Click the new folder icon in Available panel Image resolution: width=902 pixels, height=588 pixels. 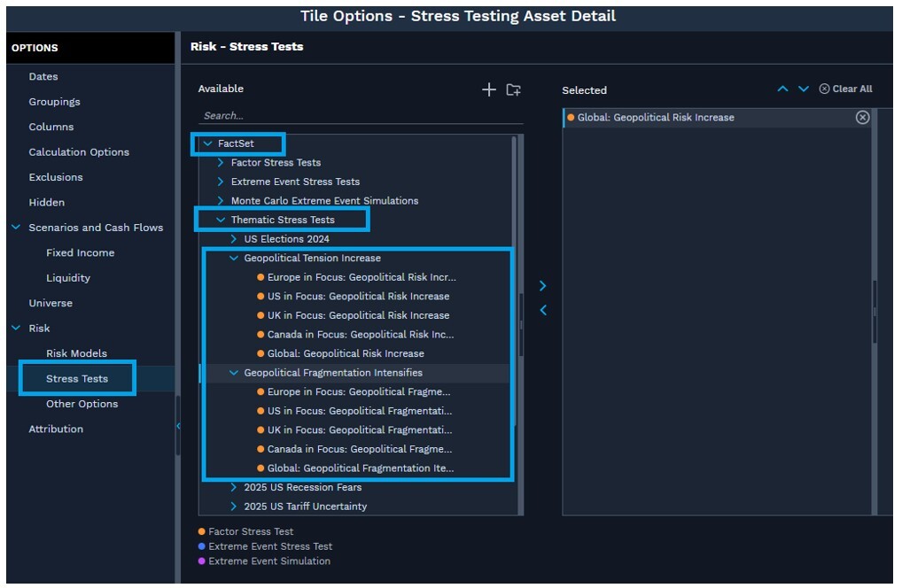coord(513,89)
